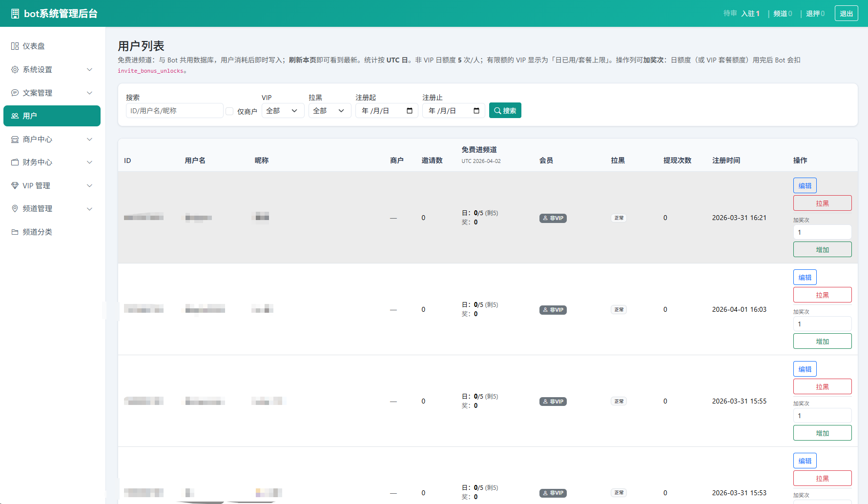Viewport: 868px width, 504px height.
Task: Click the 退出 logout button
Action: pyautogui.click(x=846, y=14)
